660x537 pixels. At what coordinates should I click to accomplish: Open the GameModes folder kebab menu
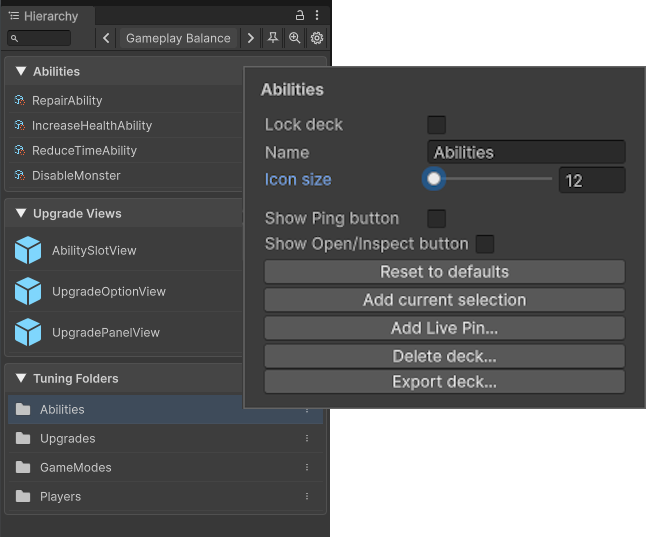(307, 468)
